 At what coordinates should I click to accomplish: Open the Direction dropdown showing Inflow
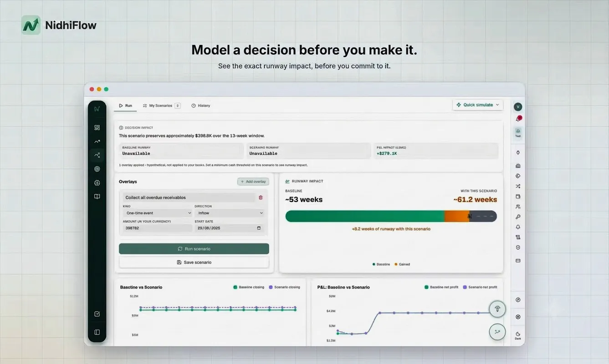[x=229, y=213]
